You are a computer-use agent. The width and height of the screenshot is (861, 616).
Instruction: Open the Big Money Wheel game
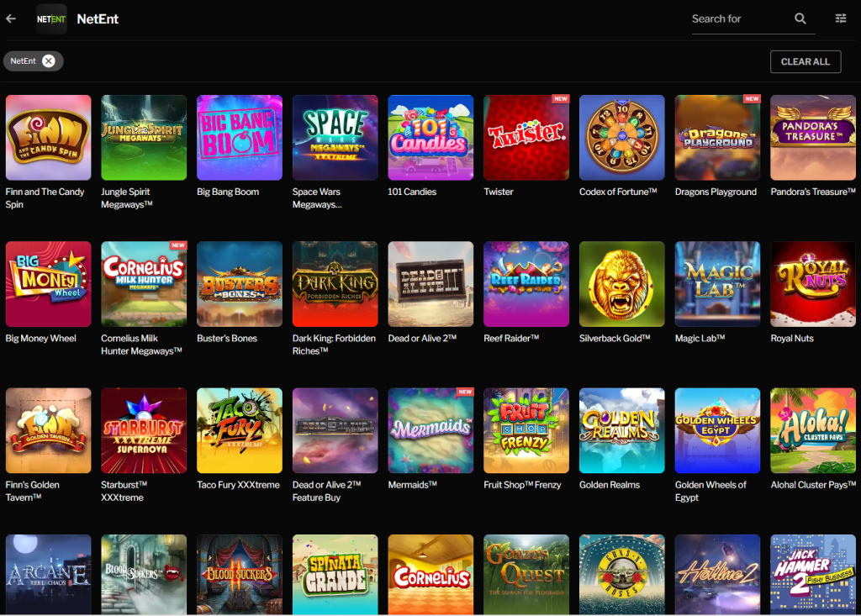click(48, 284)
